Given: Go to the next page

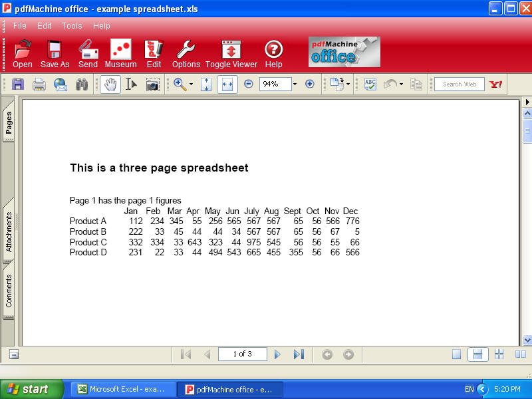Looking at the screenshot, I should tap(278, 354).
